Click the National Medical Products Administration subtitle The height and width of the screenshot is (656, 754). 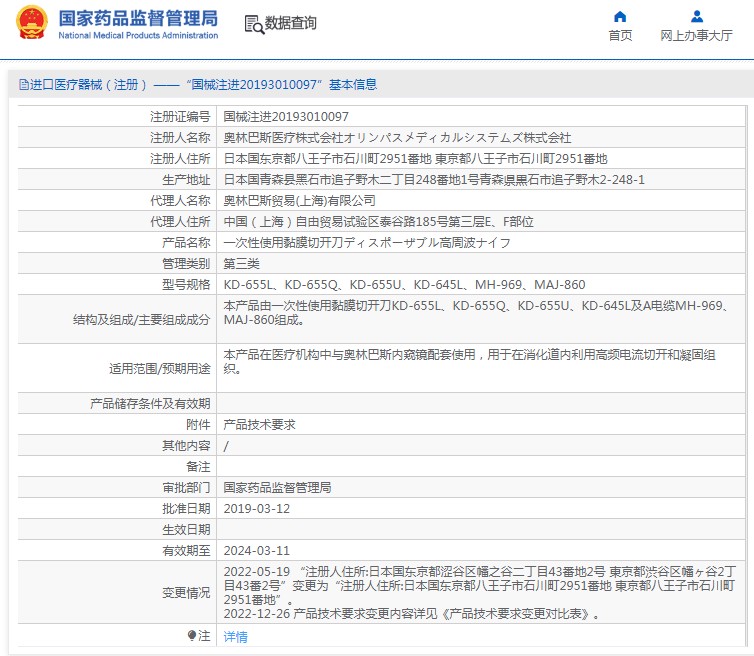137,36
